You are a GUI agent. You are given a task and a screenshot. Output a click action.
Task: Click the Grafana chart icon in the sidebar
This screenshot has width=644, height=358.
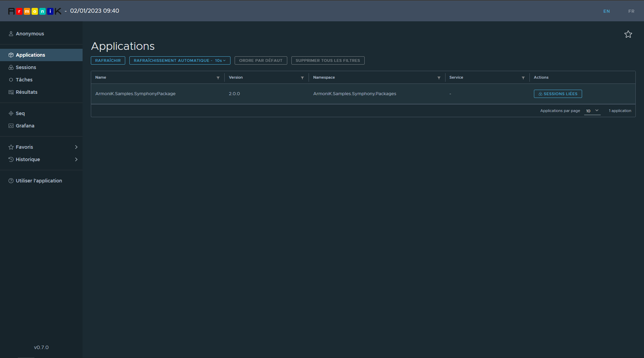click(x=11, y=126)
